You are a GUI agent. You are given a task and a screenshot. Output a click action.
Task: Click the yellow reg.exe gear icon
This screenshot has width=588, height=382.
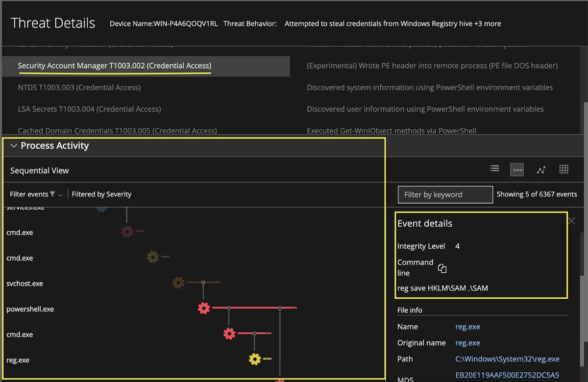(x=255, y=359)
